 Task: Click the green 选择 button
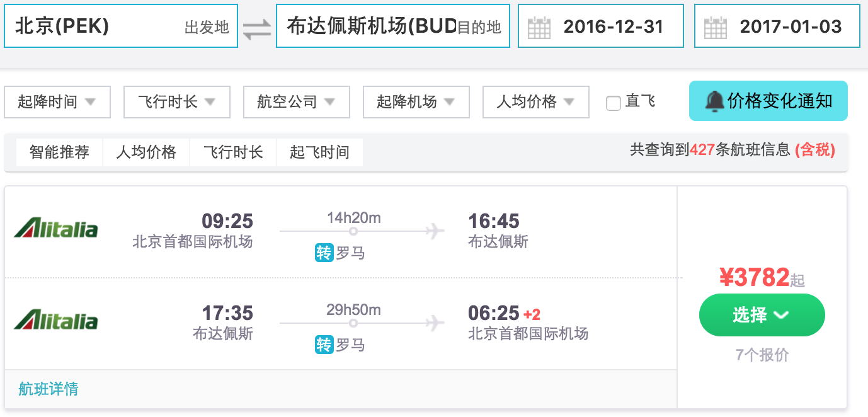coord(762,315)
